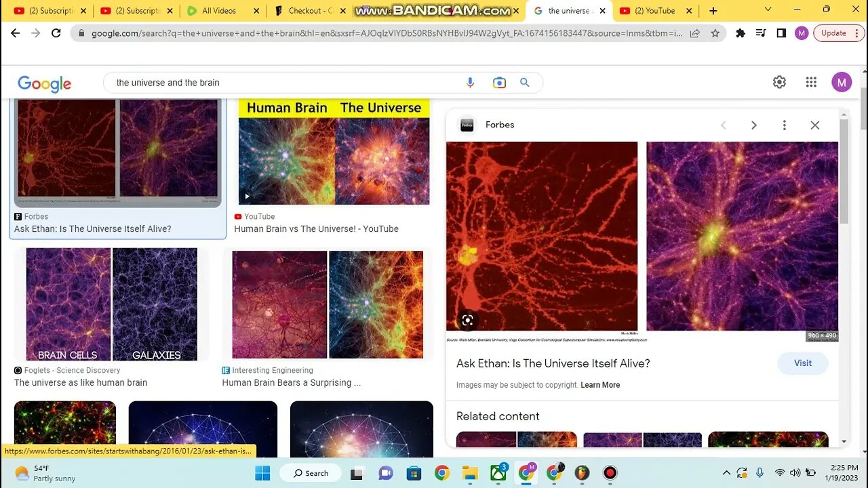The width and height of the screenshot is (868, 488).
Task: Click the URL address bar
Action: [x=387, y=33]
